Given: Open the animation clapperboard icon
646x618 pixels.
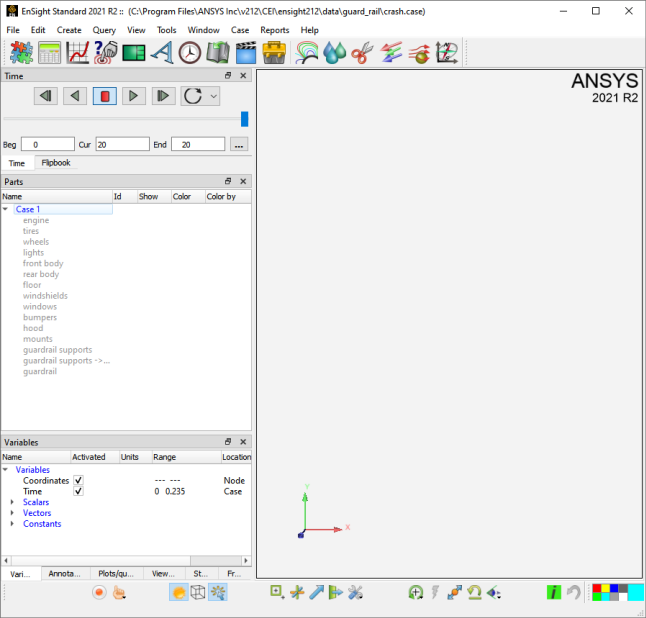Looking at the screenshot, I should pyautogui.click(x=246, y=53).
